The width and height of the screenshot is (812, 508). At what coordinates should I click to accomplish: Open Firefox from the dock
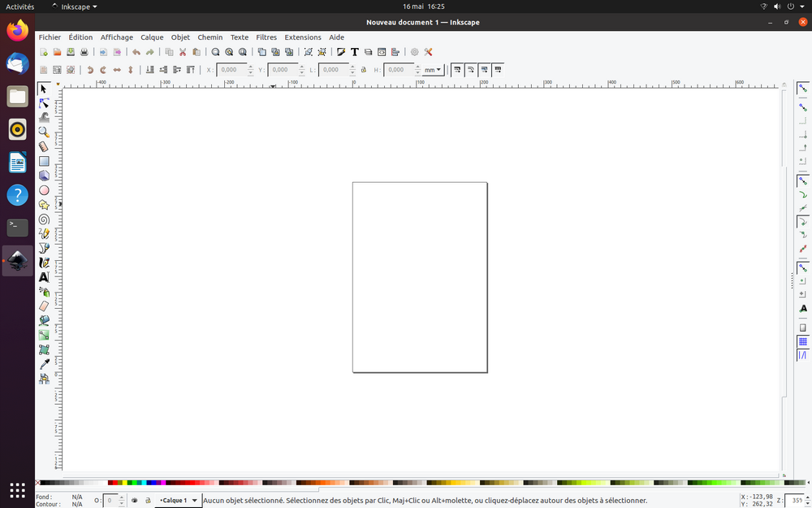pos(18,30)
